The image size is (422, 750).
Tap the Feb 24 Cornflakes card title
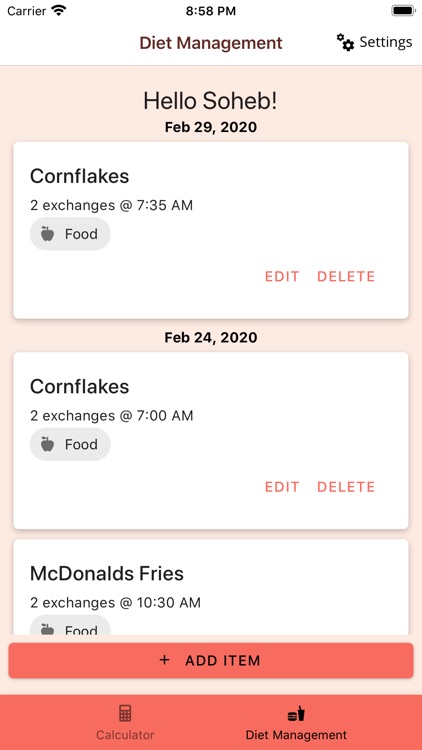pyautogui.click(x=79, y=386)
